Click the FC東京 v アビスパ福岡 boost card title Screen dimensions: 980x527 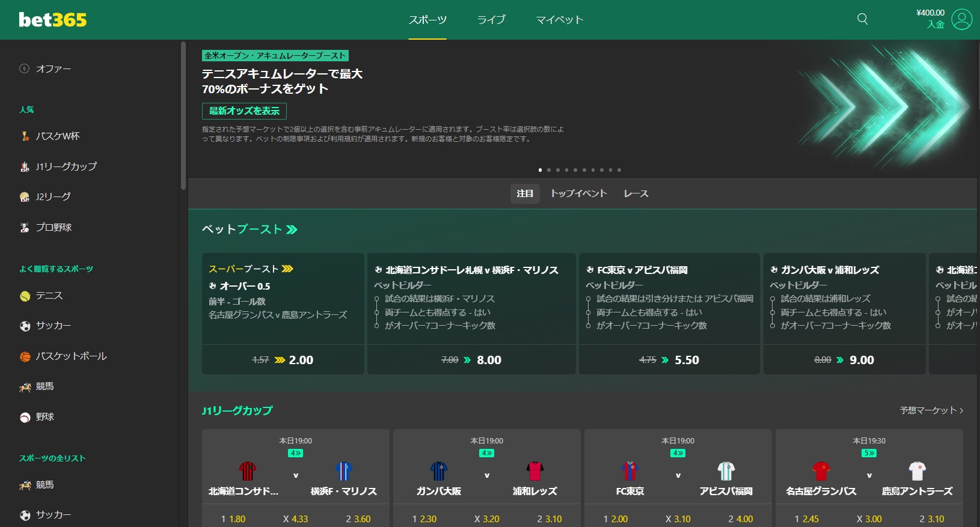[x=642, y=270]
